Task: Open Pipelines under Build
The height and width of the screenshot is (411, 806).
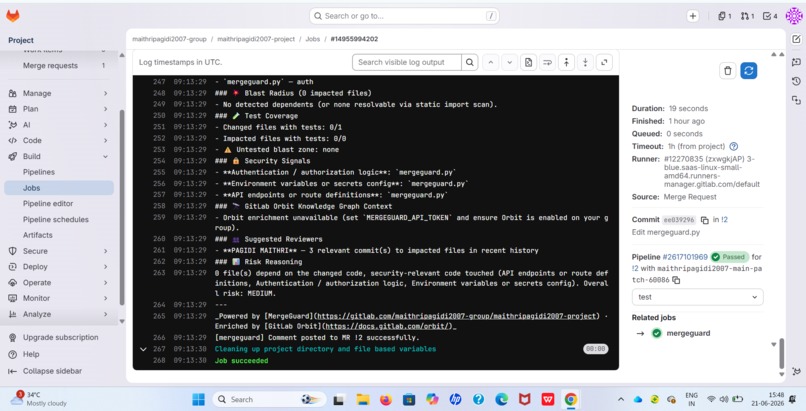Action: (58, 172)
